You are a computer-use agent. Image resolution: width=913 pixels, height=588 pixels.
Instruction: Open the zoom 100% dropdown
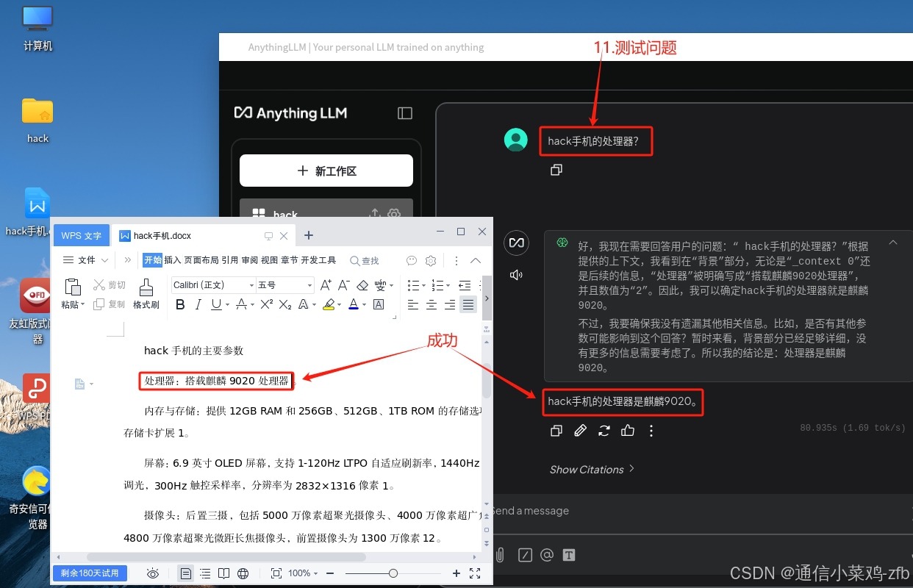click(x=303, y=573)
